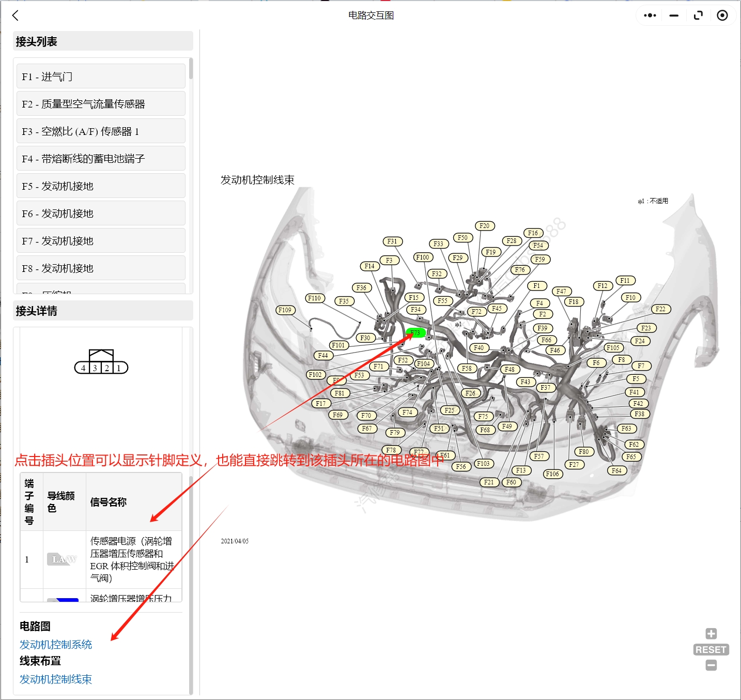Zoom out with the minus icon
Viewport: 741px width, 700px height.
[x=711, y=665]
